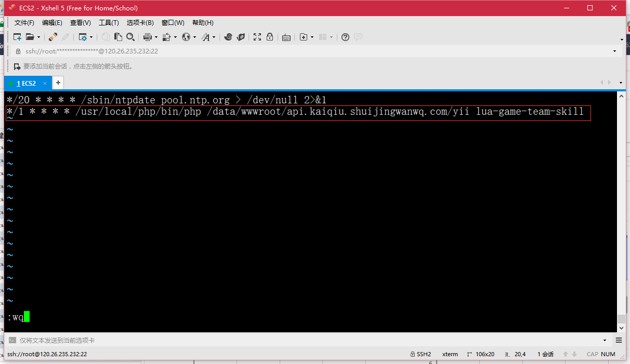Expand the Open folder dropdown arrow

(38, 37)
